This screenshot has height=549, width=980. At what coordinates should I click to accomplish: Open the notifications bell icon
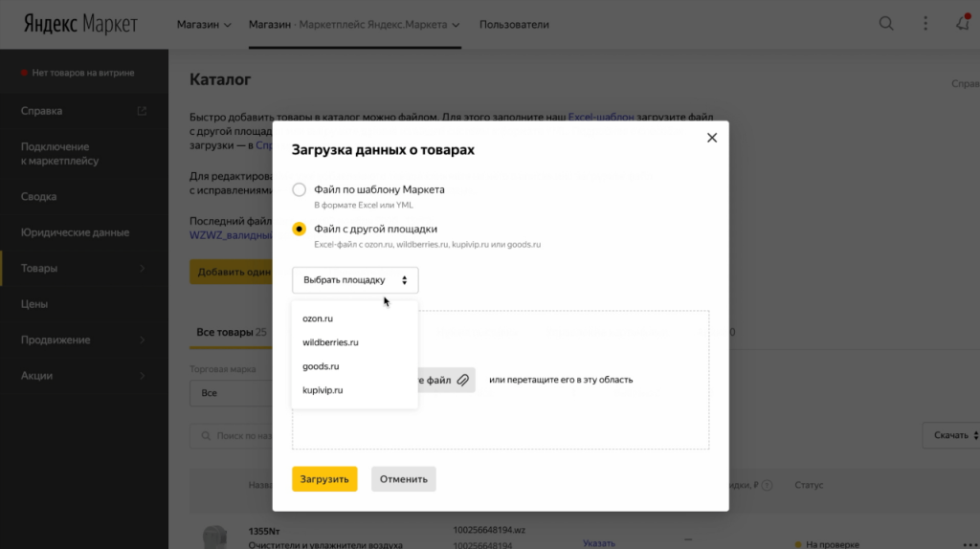pyautogui.click(x=963, y=23)
